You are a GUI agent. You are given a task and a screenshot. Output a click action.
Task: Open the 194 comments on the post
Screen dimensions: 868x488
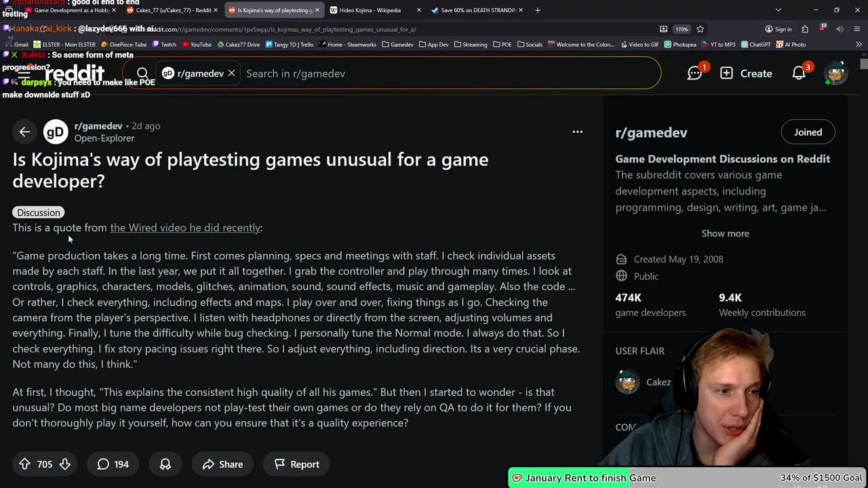tap(113, 464)
